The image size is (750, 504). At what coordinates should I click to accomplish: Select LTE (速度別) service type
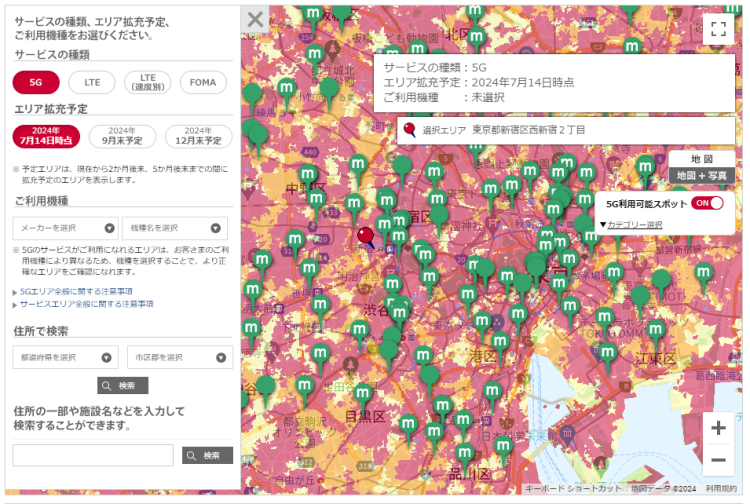pyautogui.click(x=148, y=82)
